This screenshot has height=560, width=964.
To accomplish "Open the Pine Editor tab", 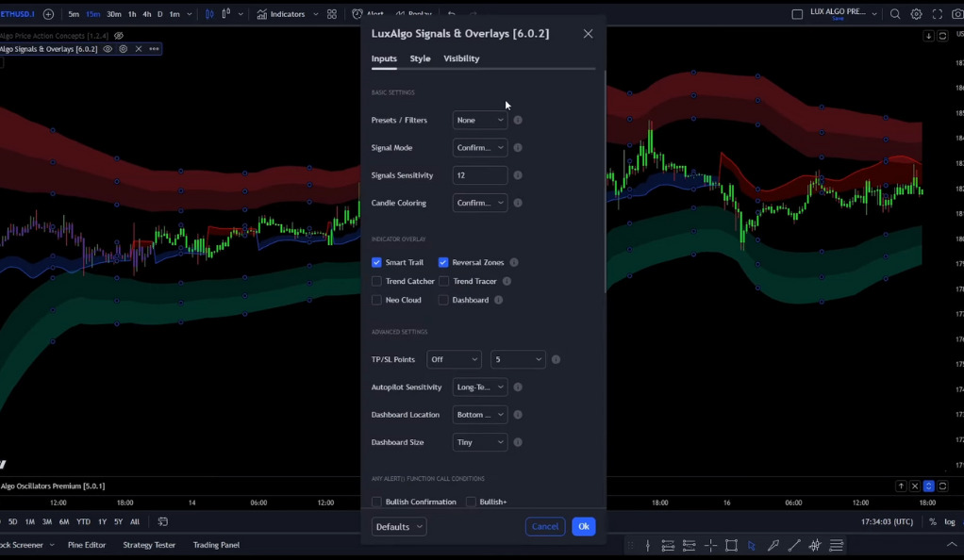I will point(87,545).
